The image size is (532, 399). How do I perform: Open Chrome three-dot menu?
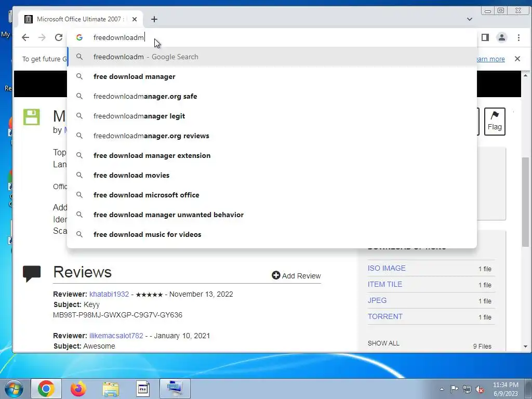pos(519,37)
